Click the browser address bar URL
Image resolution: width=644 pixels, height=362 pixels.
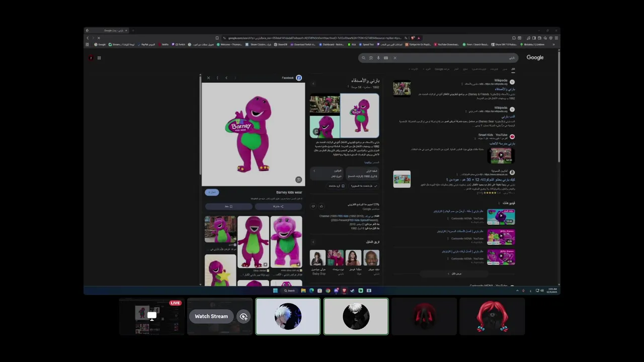click(314, 38)
